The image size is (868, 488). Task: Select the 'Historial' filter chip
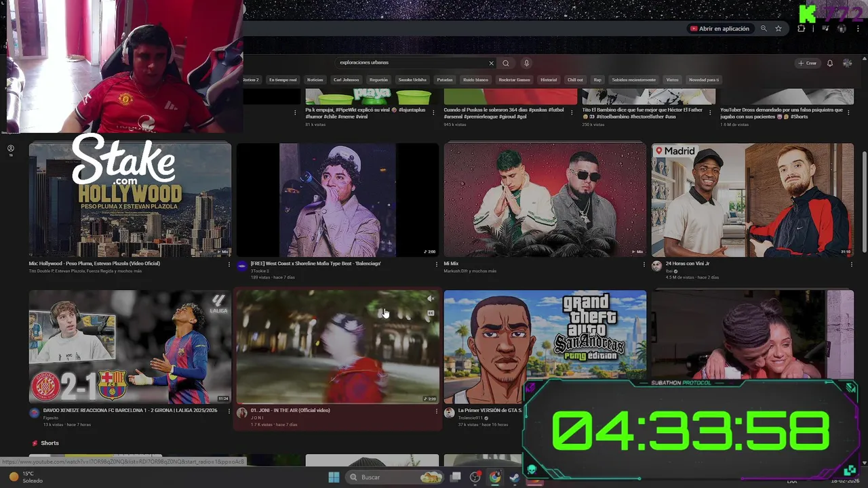click(549, 79)
